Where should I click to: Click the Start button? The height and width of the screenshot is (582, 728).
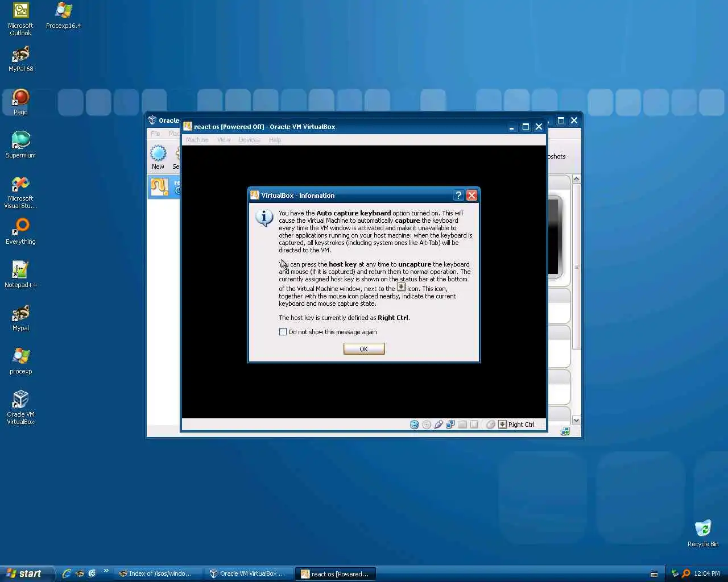(x=27, y=573)
